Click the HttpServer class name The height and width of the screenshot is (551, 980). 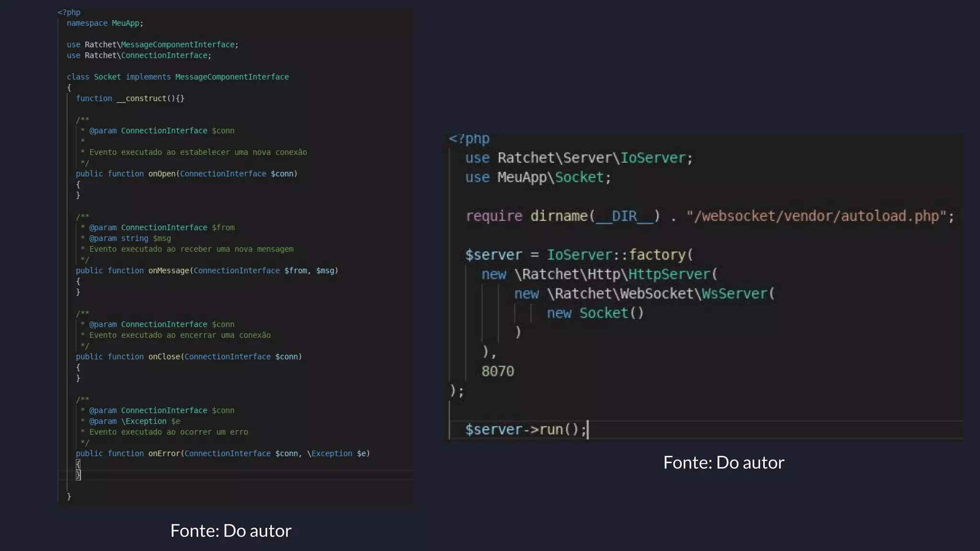click(x=669, y=275)
